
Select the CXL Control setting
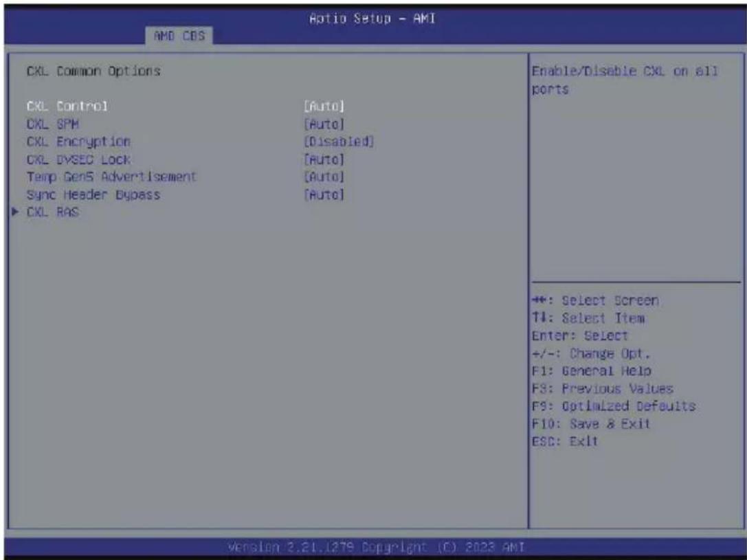click(x=67, y=106)
